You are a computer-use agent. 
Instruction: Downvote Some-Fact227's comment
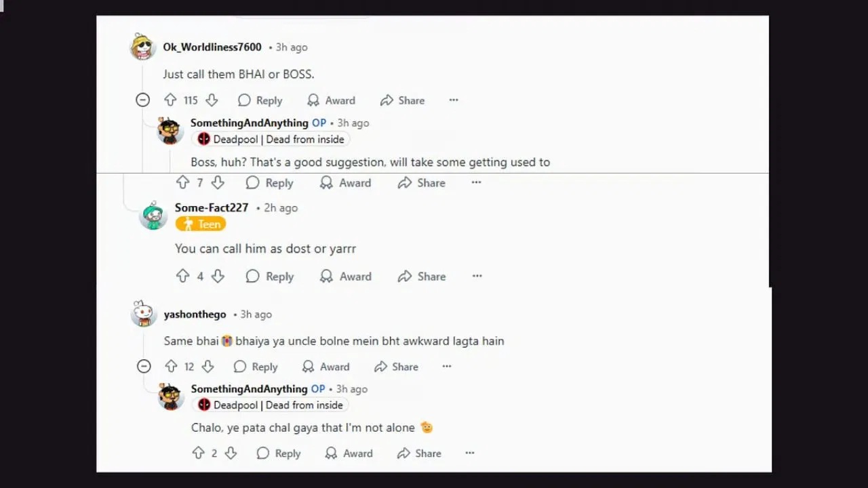point(218,277)
